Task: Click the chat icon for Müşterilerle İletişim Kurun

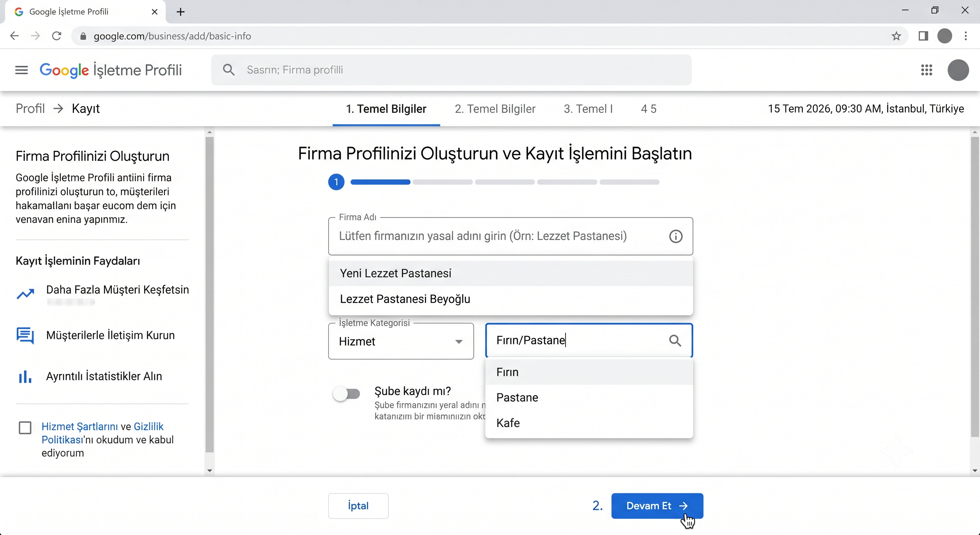Action: pyautogui.click(x=25, y=335)
